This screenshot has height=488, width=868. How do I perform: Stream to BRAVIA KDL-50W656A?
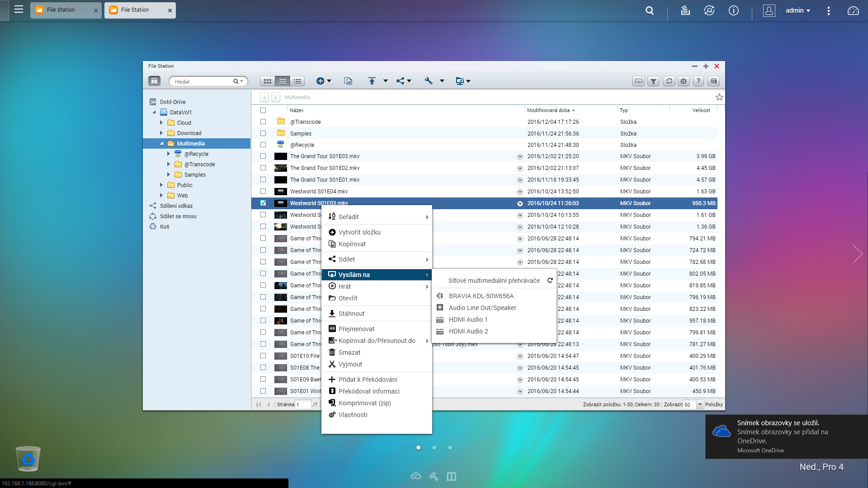pos(481,296)
